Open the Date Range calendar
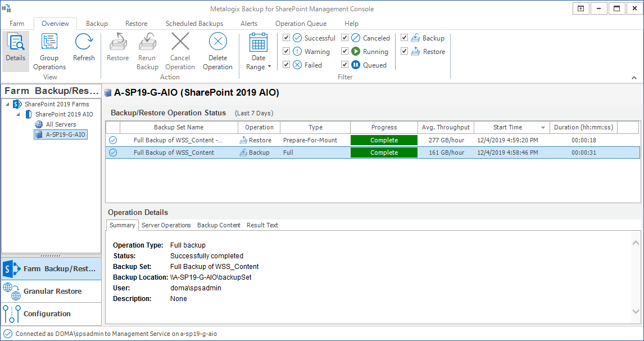 258,42
